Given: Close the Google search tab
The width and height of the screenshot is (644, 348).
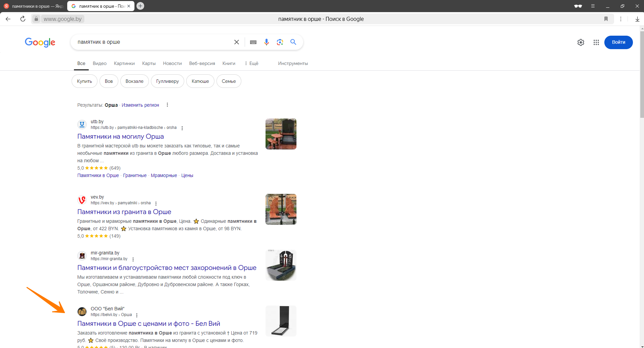Looking at the screenshot, I should 129,6.
